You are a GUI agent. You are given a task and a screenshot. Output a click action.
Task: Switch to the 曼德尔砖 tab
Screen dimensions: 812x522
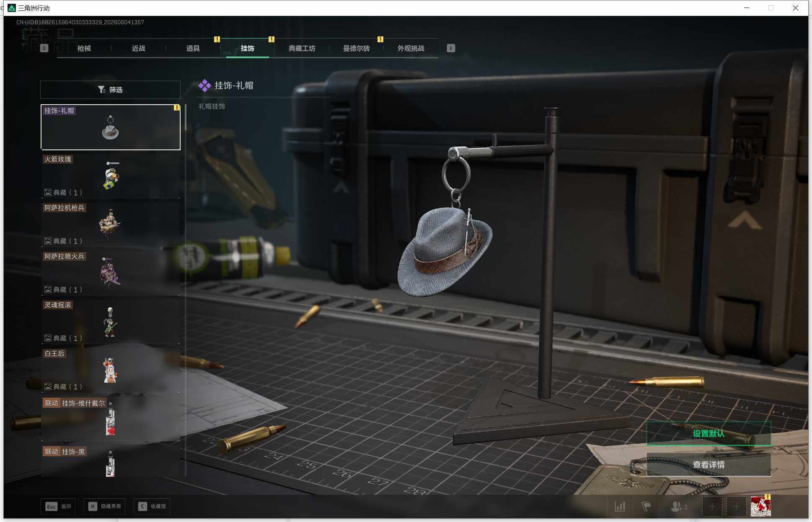tap(357, 48)
